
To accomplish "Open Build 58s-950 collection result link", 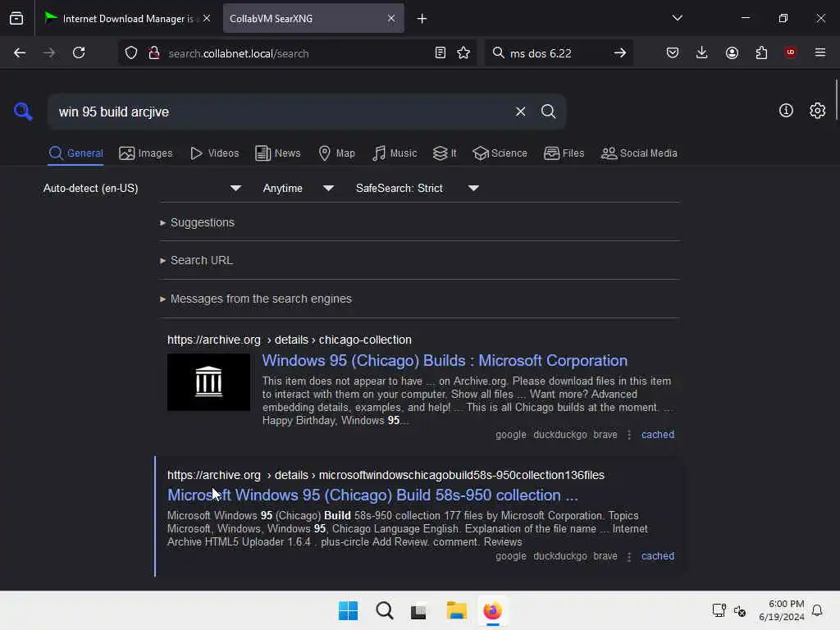I will 372,495.
